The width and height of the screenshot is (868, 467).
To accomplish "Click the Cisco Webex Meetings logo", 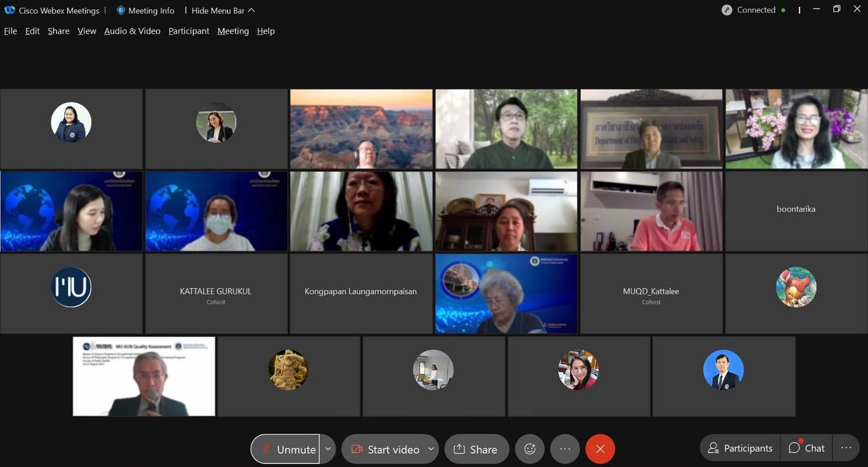I will 9,10.
